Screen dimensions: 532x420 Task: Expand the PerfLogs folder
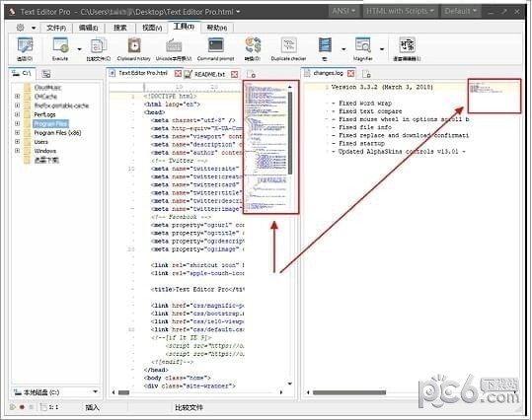(18, 114)
